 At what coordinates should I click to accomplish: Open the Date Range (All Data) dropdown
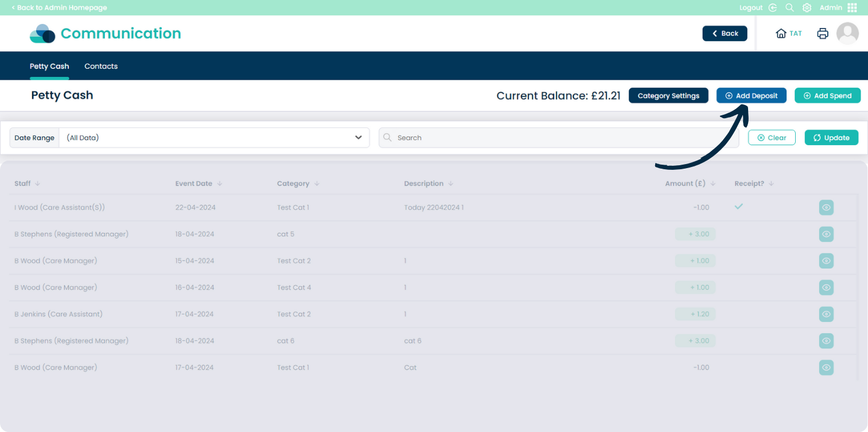coord(215,138)
